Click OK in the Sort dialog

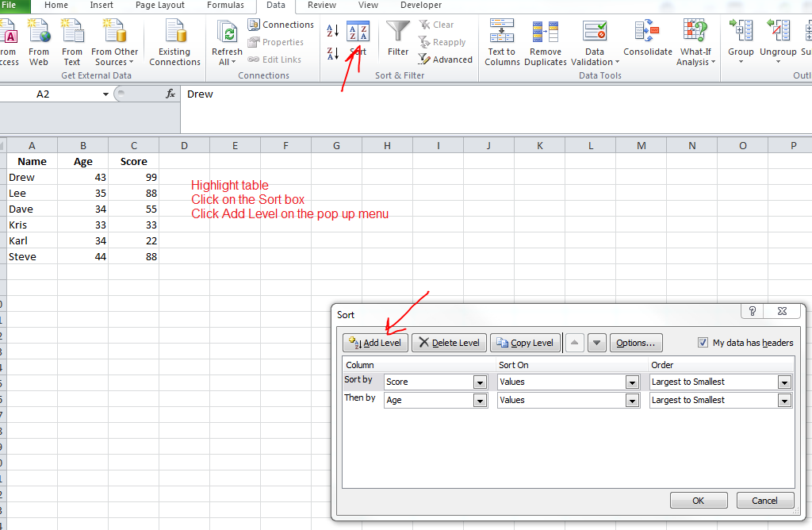(x=698, y=501)
